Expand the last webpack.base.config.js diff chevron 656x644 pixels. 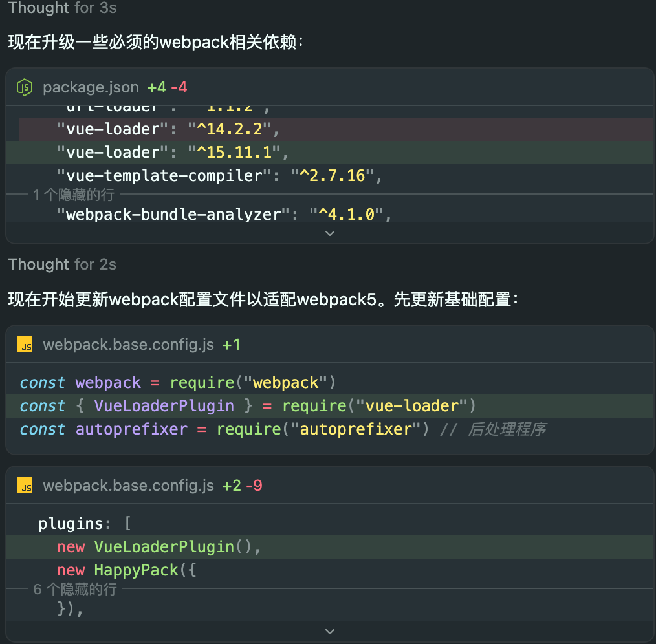[x=330, y=631]
